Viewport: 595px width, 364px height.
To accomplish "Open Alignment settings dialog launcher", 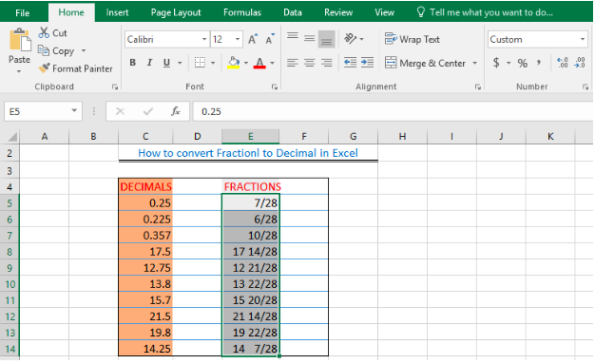I will pyautogui.click(x=478, y=86).
